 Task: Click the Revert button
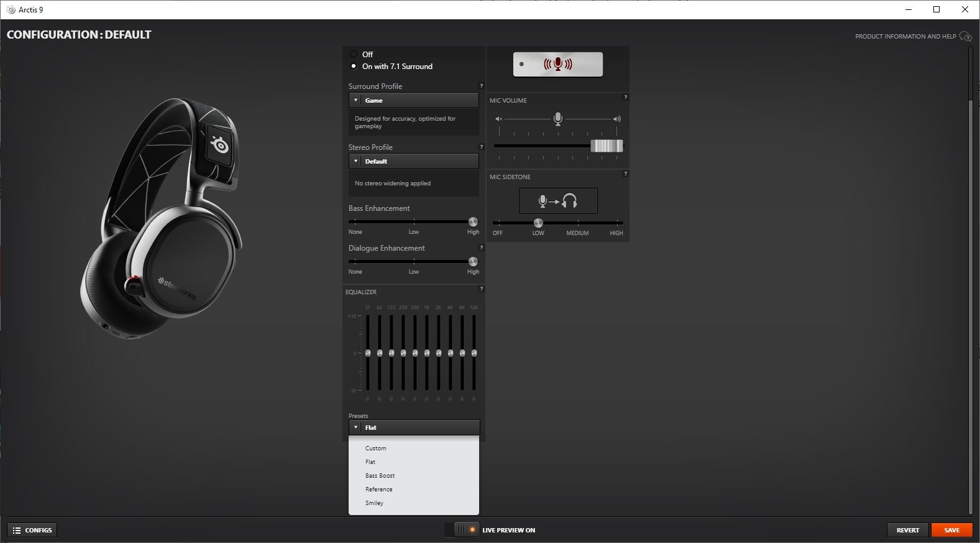(907, 530)
